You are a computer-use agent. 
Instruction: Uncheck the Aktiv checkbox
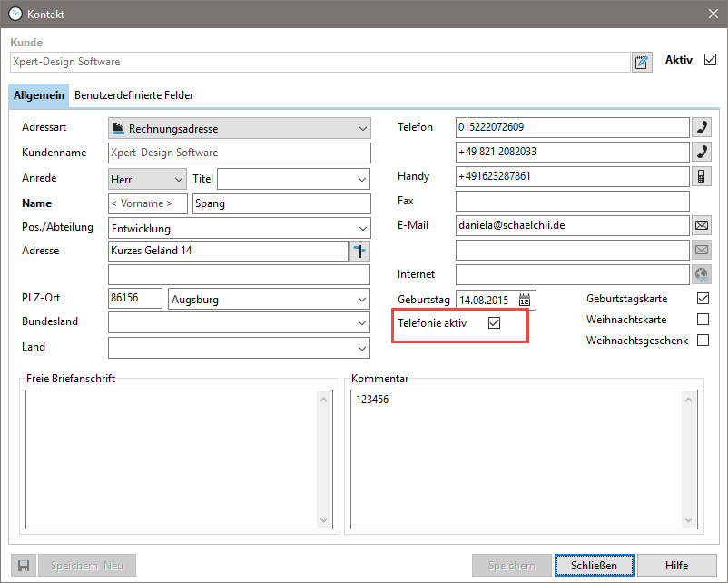coord(710,60)
